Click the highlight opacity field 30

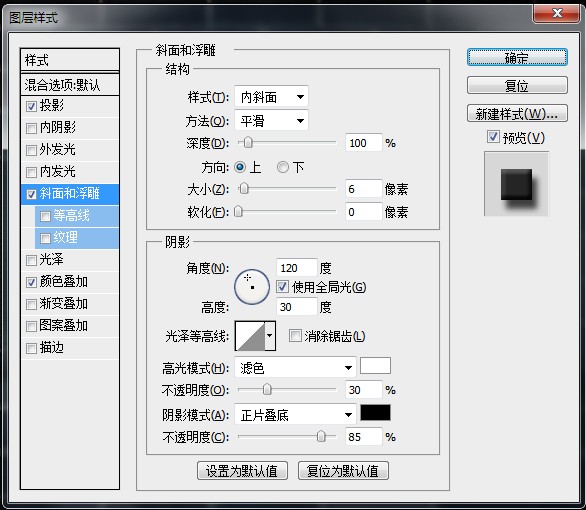pos(364,390)
